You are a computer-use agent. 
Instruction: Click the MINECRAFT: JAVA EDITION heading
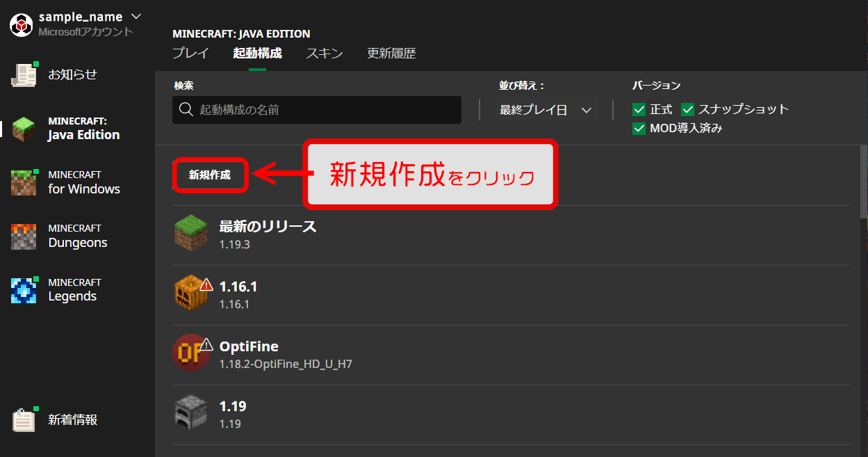tap(241, 33)
